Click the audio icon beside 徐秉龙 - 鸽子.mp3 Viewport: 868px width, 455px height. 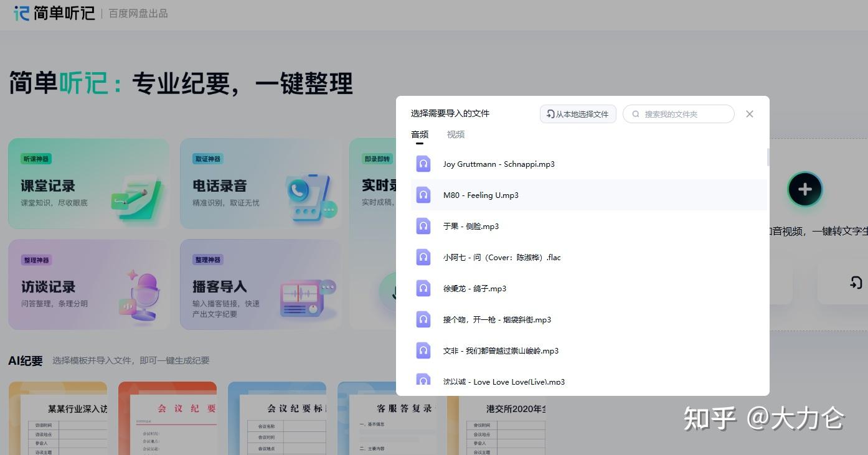point(423,288)
